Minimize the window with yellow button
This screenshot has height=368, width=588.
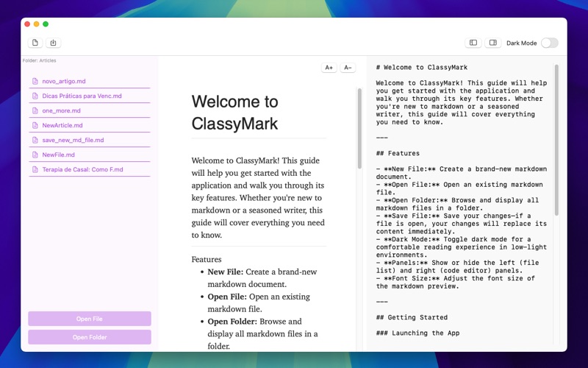pyautogui.click(x=36, y=24)
